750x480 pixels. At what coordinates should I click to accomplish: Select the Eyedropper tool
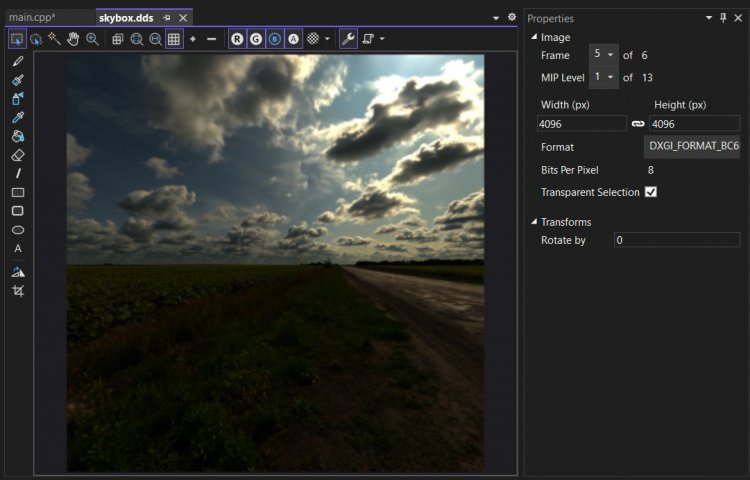point(18,118)
